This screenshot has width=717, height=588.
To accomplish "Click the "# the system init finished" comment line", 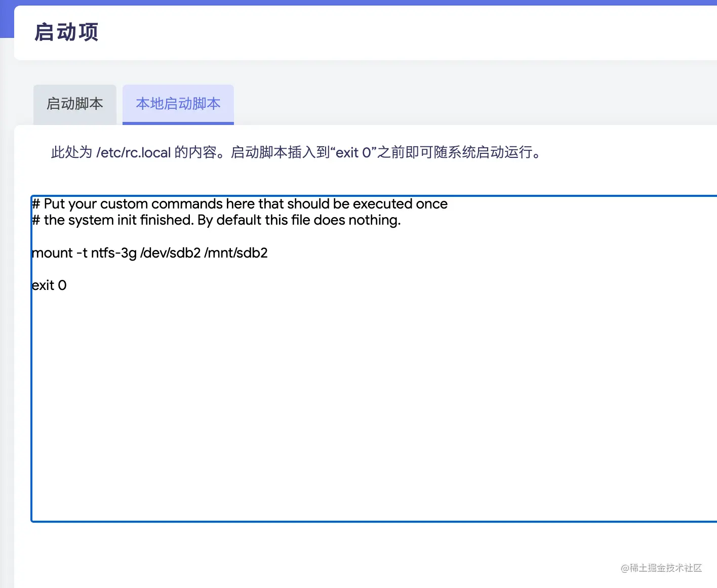I will click(216, 220).
